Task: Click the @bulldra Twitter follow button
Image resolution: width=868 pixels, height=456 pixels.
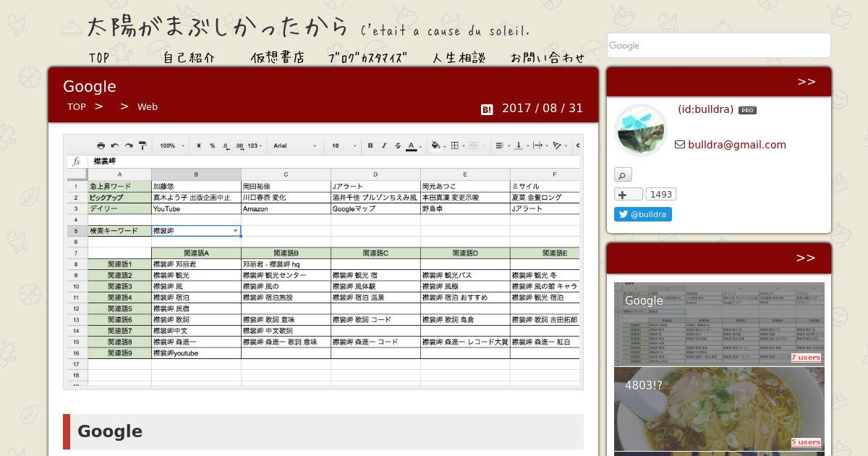Action: 643,214
